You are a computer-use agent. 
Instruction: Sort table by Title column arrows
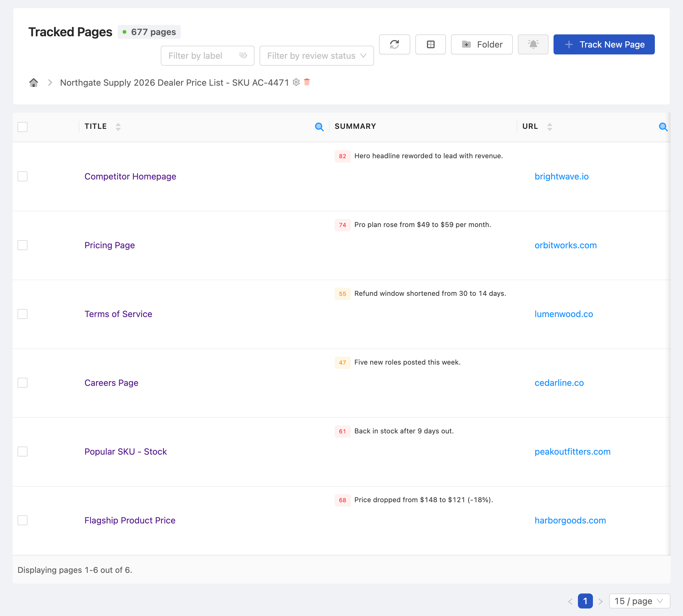coord(118,127)
